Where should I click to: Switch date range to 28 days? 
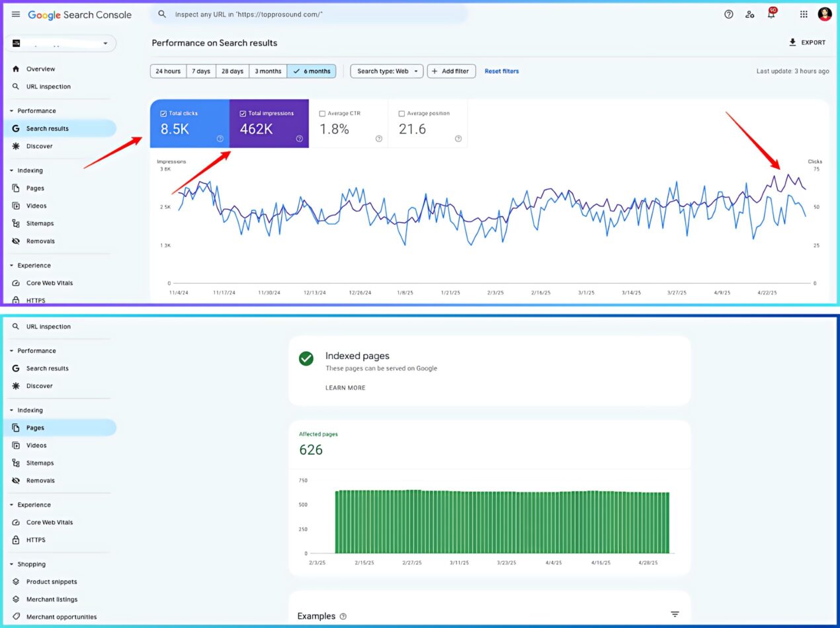click(x=232, y=71)
